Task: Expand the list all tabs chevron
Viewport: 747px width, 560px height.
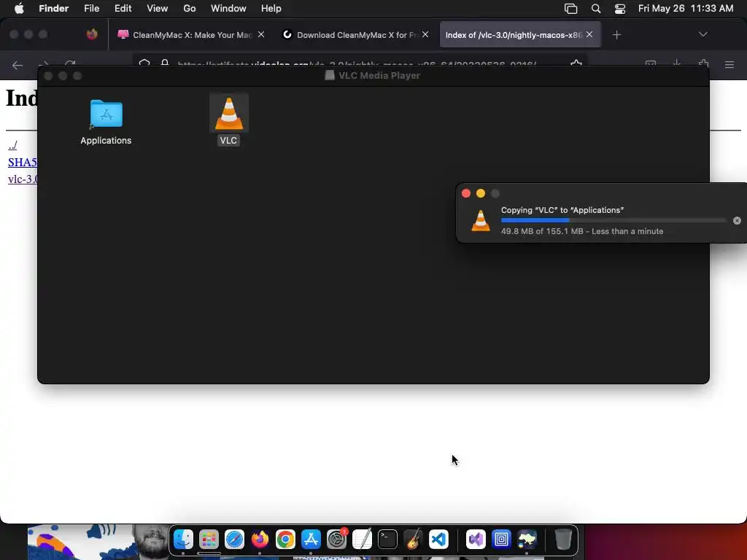Action: pyautogui.click(x=703, y=34)
